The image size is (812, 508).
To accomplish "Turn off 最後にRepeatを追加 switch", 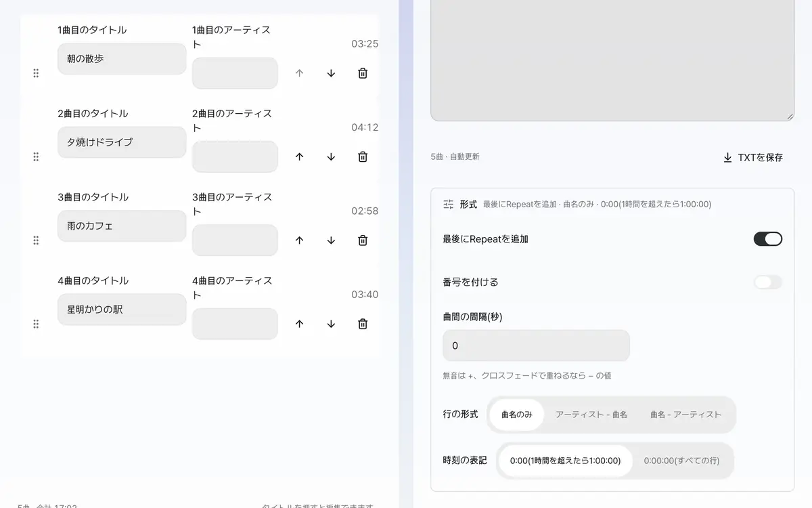I will click(x=768, y=238).
